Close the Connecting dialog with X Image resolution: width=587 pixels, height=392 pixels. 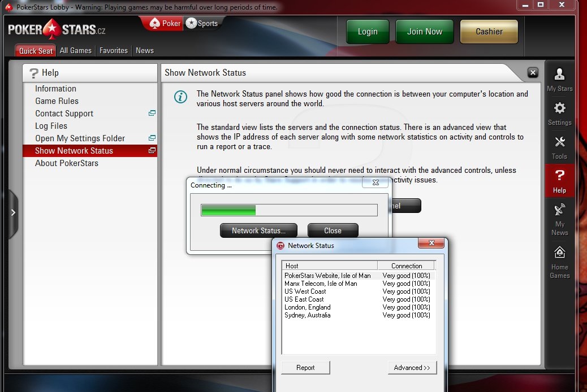(x=375, y=182)
